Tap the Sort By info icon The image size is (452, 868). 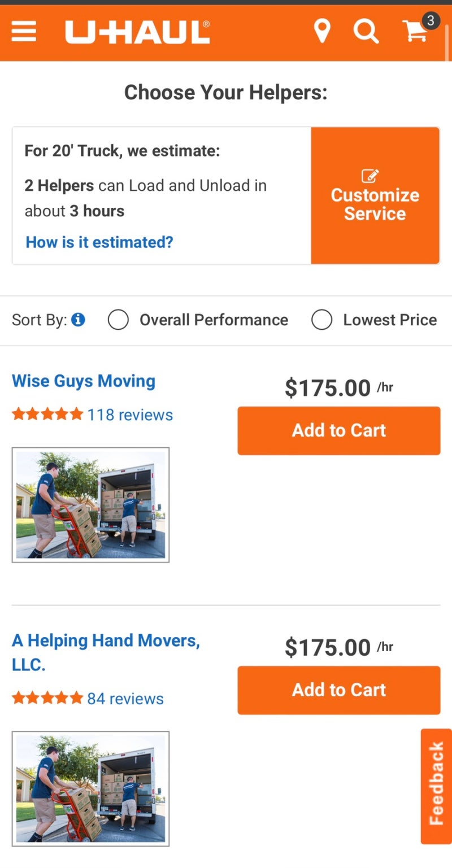point(79,320)
